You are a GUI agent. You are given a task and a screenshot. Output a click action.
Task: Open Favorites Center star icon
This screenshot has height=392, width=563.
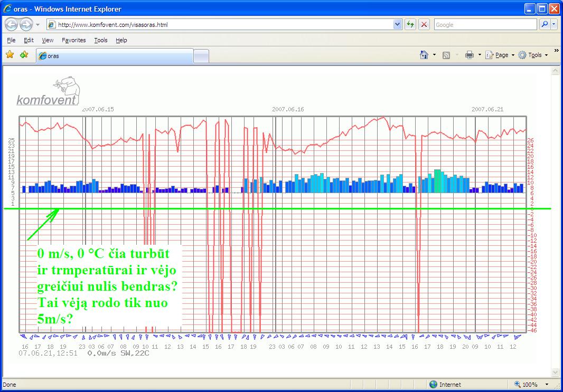[10, 54]
